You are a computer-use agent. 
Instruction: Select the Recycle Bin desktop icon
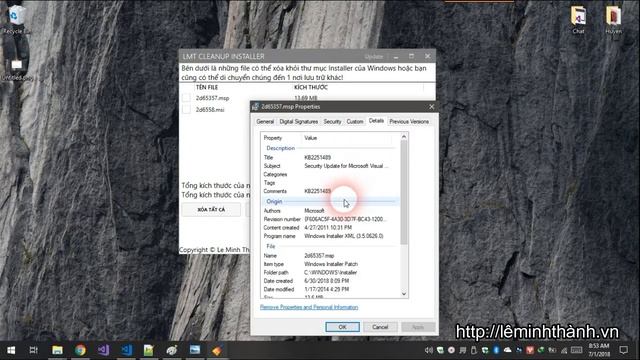pyautogui.click(x=16, y=20)
